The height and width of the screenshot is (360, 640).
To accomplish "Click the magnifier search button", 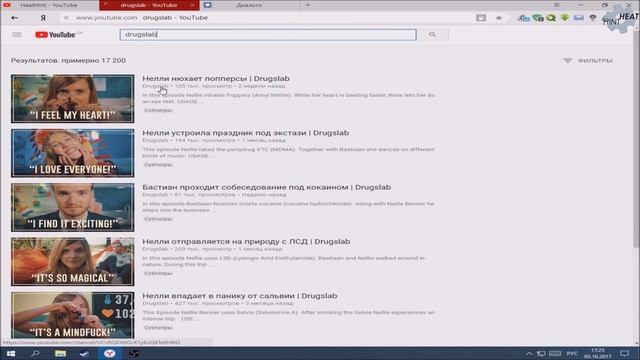I will [x=433, y=35].
